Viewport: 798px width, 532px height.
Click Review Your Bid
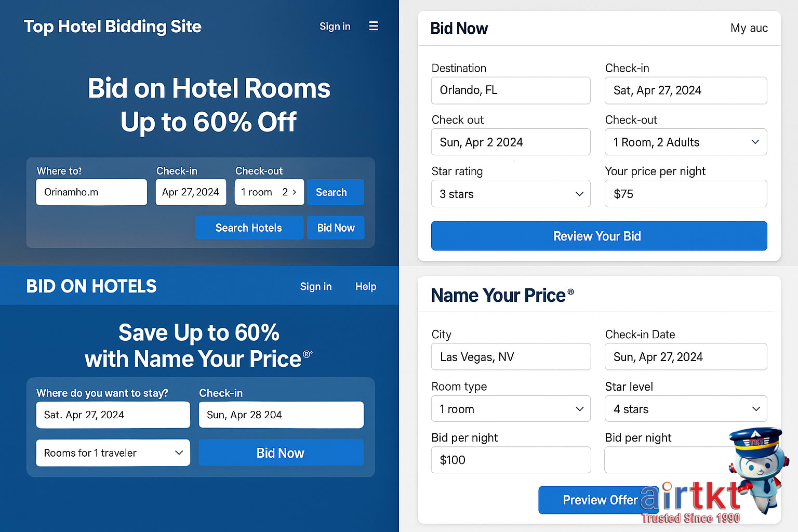[x=598, y=236]
